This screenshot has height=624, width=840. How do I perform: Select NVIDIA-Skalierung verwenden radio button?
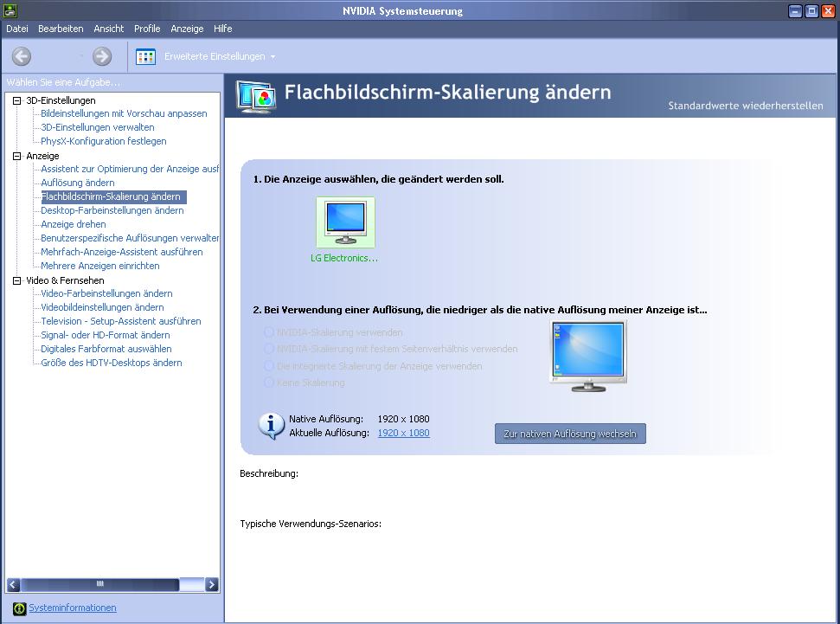pyautogui.click(x=269, y=332)
